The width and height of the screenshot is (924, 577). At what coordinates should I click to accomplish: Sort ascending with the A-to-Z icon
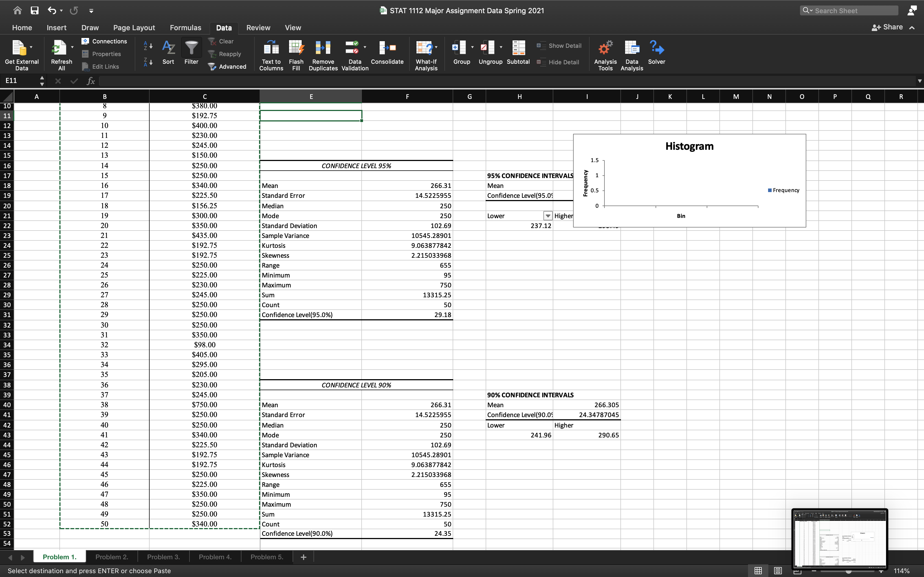tap(148, 46)
